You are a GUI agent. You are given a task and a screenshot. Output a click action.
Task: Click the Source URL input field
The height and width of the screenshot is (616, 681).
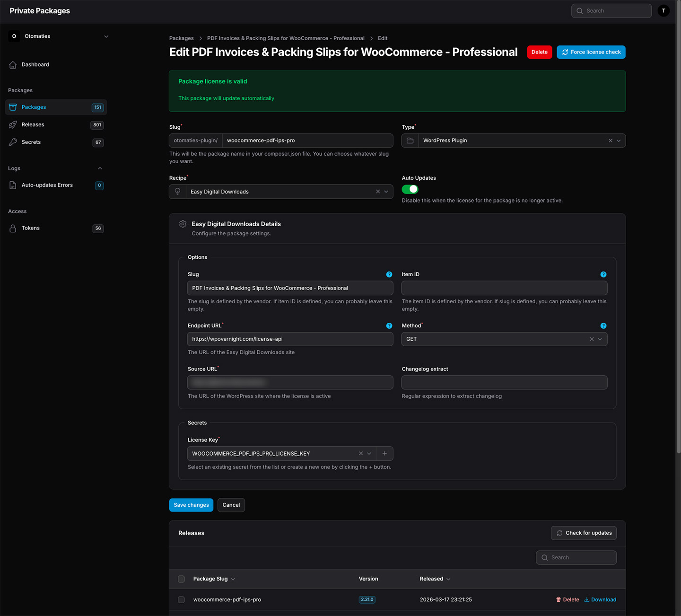(290, 383)
